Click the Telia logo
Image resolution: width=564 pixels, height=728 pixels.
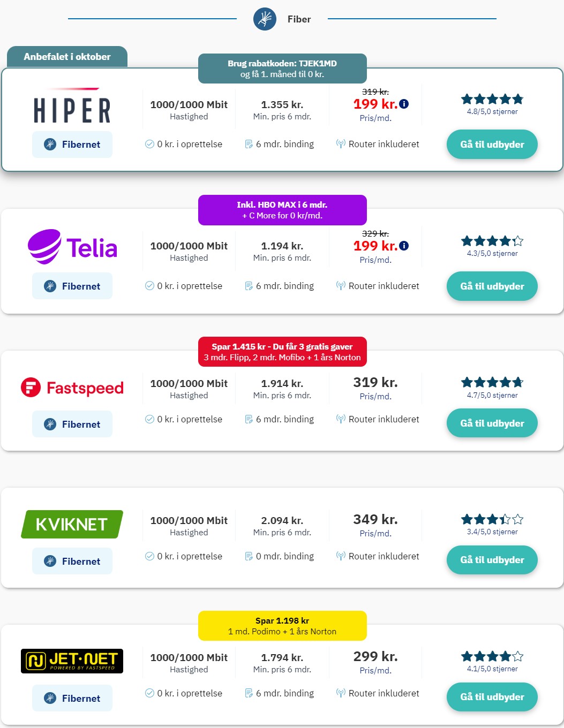(72, 247)
